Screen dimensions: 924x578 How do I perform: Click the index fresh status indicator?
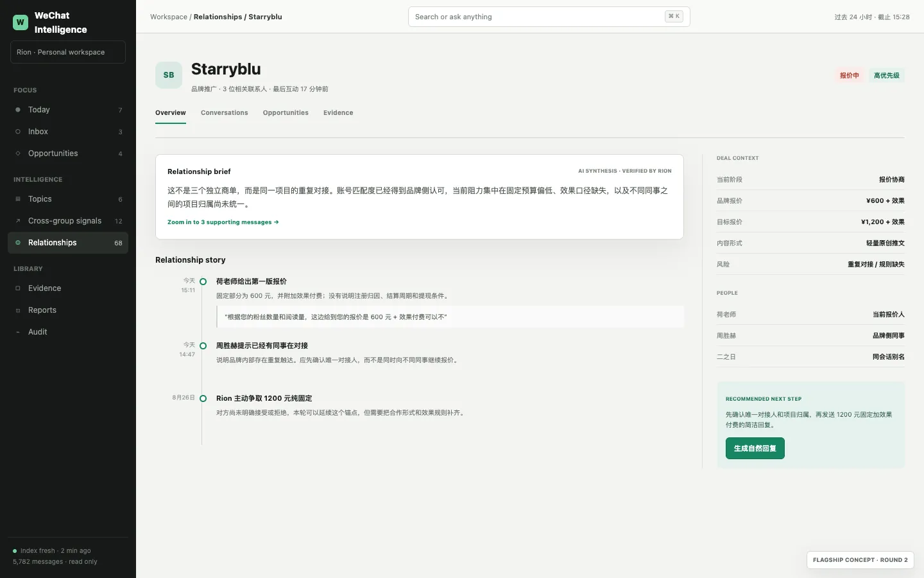pyautogui.click(x=52, y=551)
